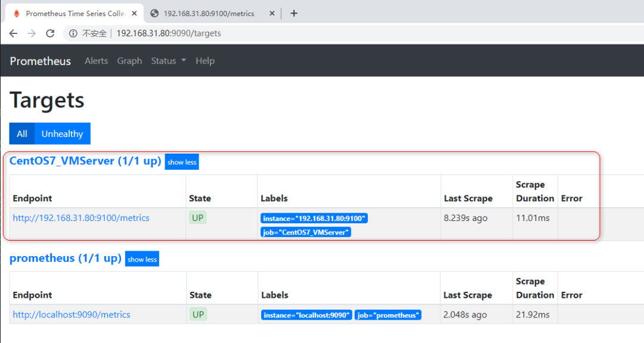
Task: Click the site info icon in address bar
Action: click(73, 33)
